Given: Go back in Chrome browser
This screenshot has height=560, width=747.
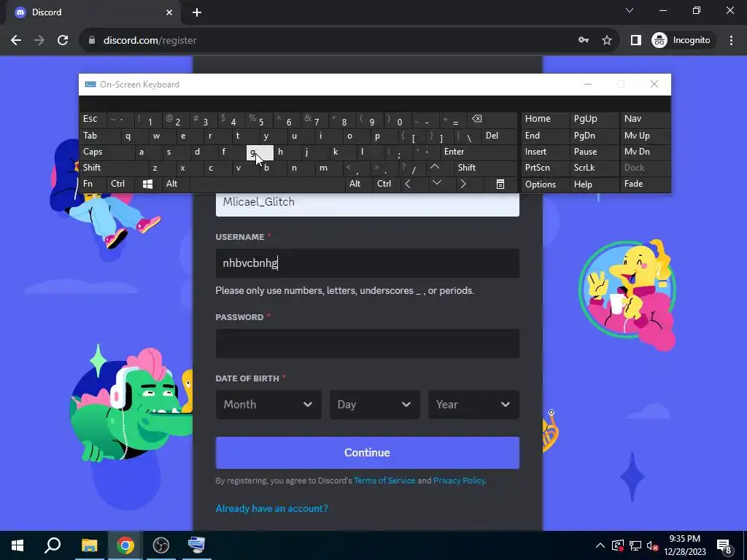Looking at the screenshot, I should click(16, 41).
